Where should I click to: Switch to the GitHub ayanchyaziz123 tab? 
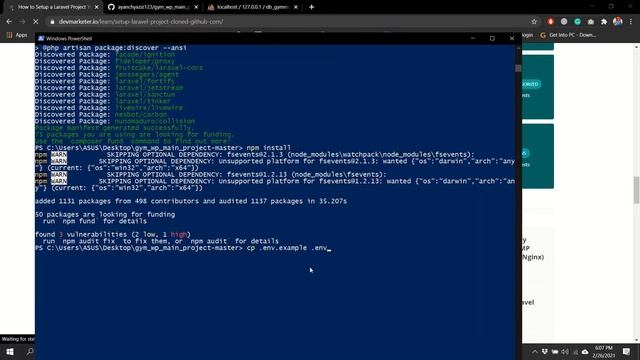[x=153, y=7]
